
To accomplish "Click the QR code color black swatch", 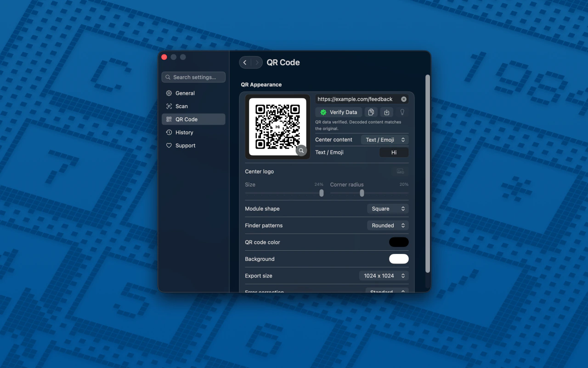I will pyautogui.click(x=399, y=242).
